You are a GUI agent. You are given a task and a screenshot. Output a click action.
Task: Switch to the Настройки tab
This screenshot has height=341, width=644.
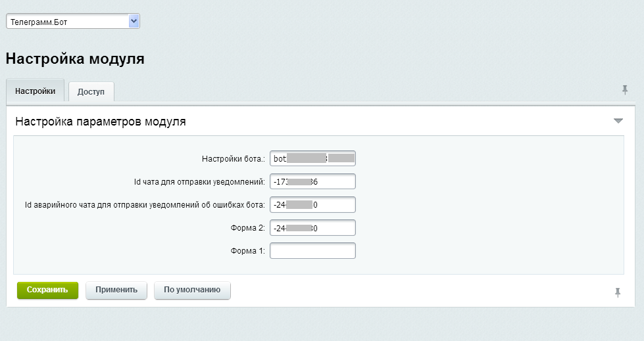(x=35, y=91)
